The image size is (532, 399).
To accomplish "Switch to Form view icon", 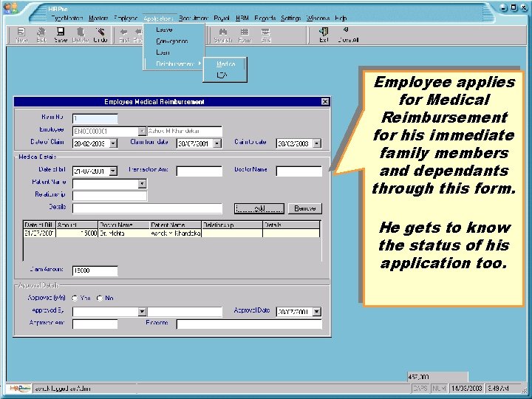I will [x=245, y=35].
